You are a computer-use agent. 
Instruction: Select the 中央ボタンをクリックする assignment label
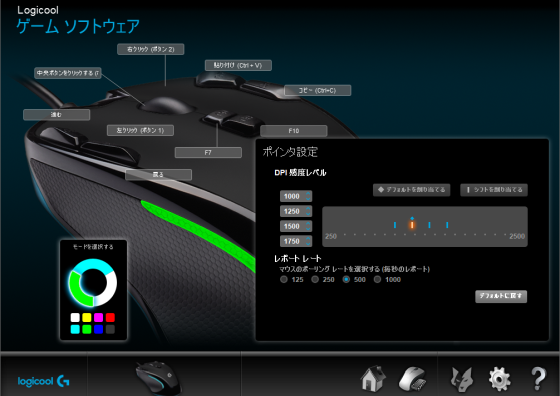(68, 73)
